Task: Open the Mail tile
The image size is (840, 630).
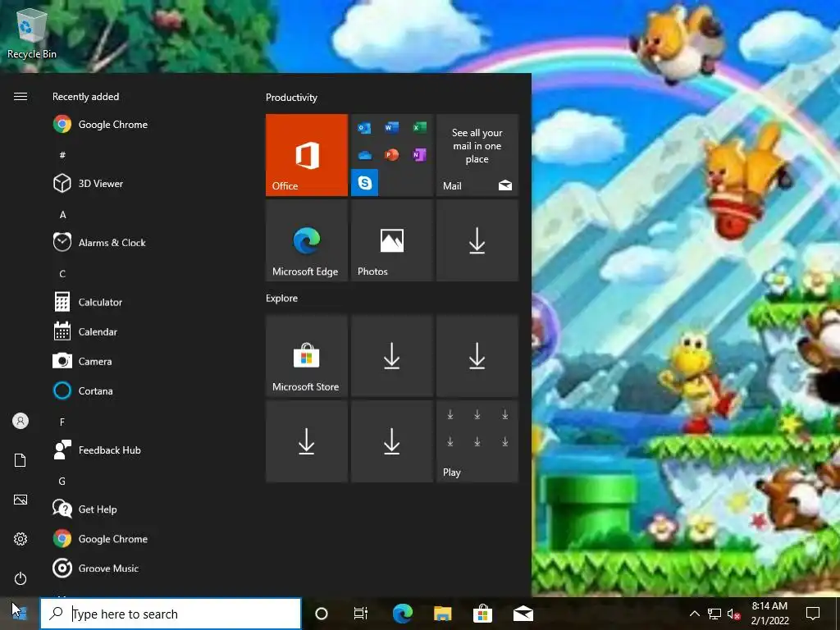Action: (477, 155)
